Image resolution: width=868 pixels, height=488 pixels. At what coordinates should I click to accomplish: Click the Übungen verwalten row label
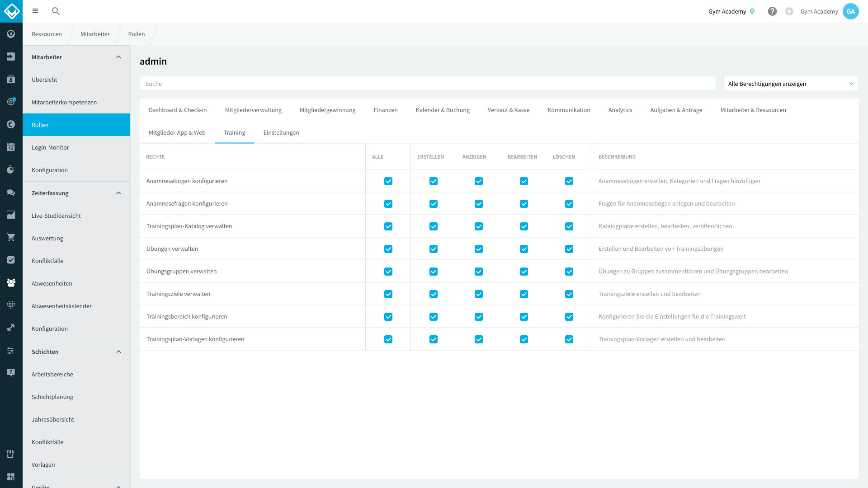172,249
